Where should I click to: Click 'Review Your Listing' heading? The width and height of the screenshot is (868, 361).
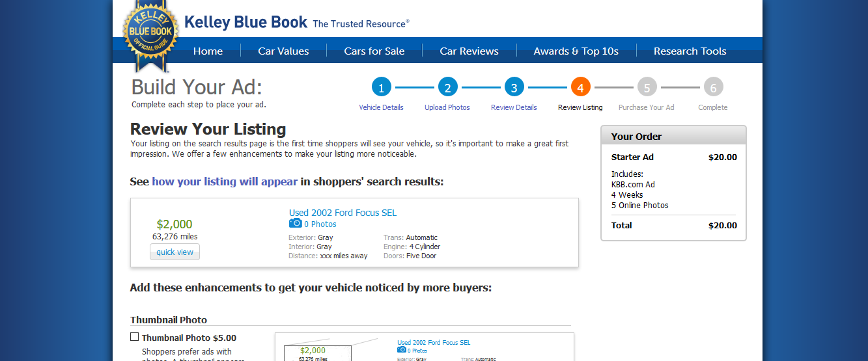pyautogui.click(x=208, y=129)
